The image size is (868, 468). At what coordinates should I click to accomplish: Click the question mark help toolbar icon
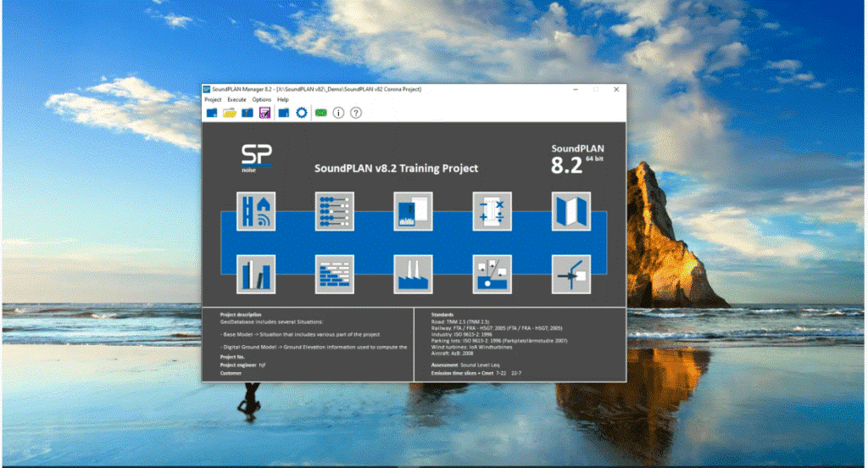click(x=356, y=113)
